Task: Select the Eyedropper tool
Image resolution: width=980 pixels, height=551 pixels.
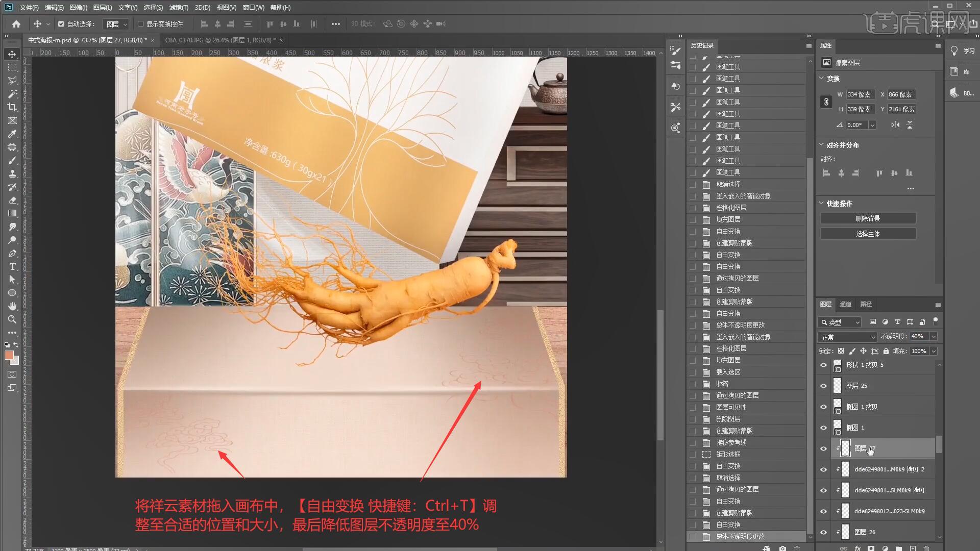Action: coord(12,134)
